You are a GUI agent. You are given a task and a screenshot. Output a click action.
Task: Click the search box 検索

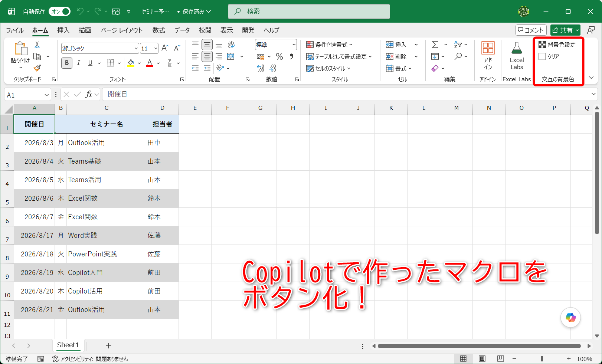pos(309,12)
